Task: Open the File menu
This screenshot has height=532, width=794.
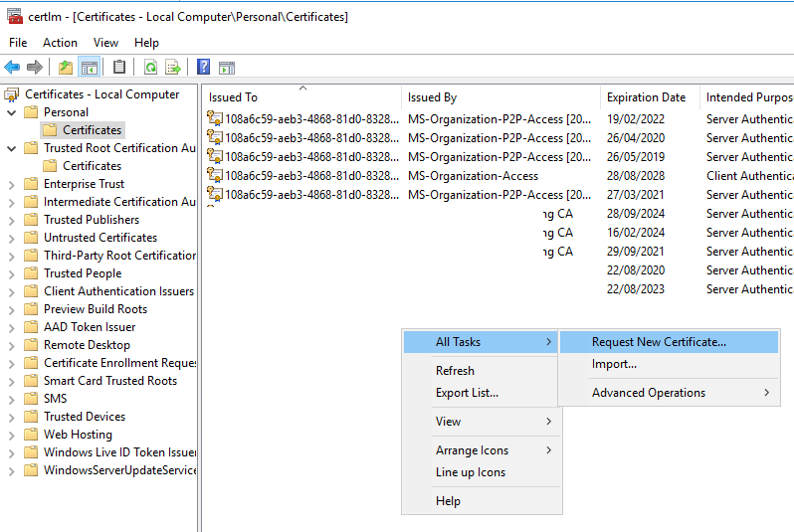Action: click(x=18, y=43)
